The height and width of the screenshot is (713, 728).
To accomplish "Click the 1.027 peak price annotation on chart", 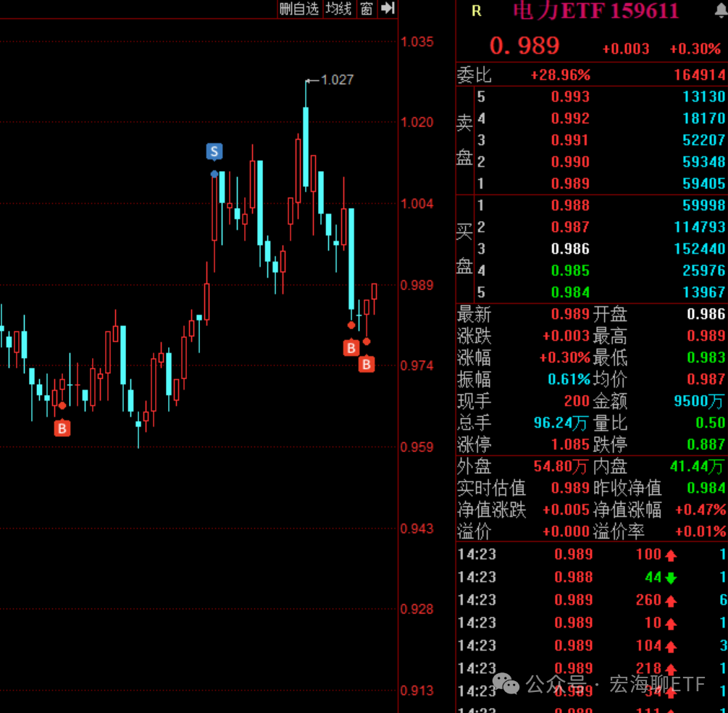I will (335, 80).
